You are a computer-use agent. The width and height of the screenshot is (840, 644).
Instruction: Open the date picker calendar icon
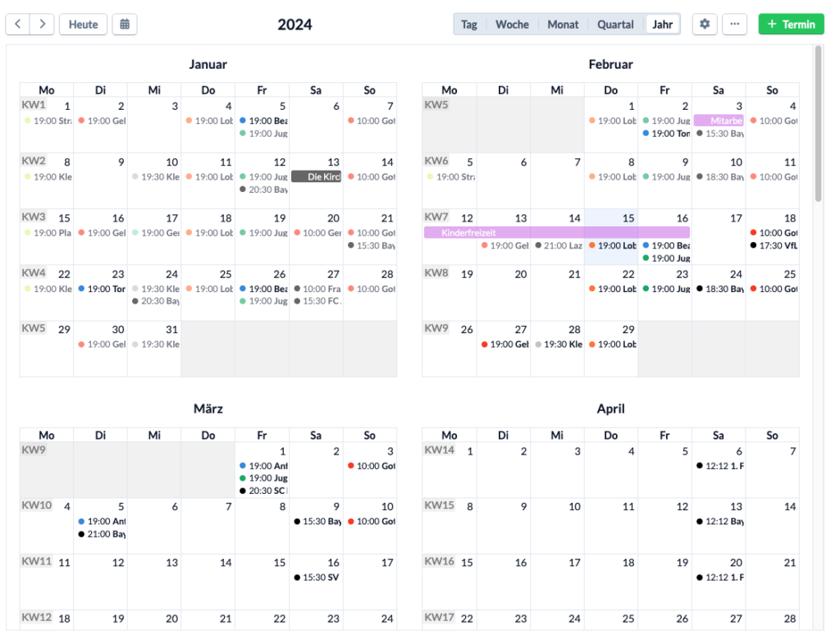click(x=125, y=24)
